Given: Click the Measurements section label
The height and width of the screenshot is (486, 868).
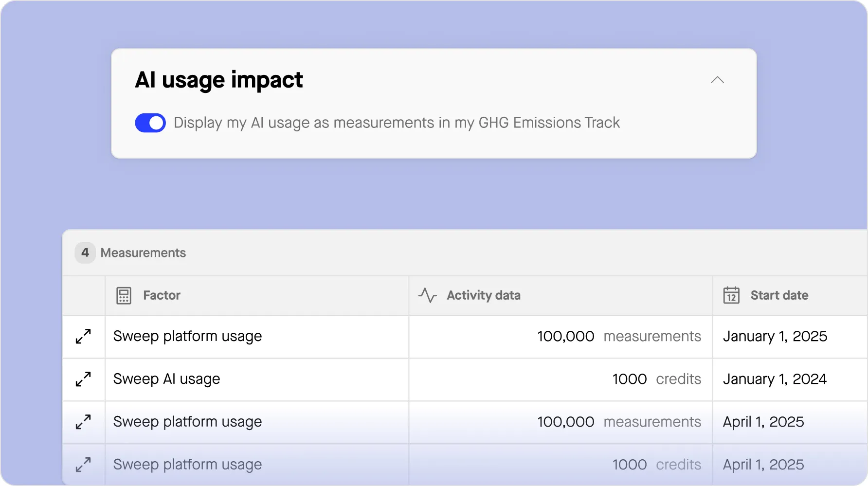Looking at the screenshot, I should click(143, 253).
